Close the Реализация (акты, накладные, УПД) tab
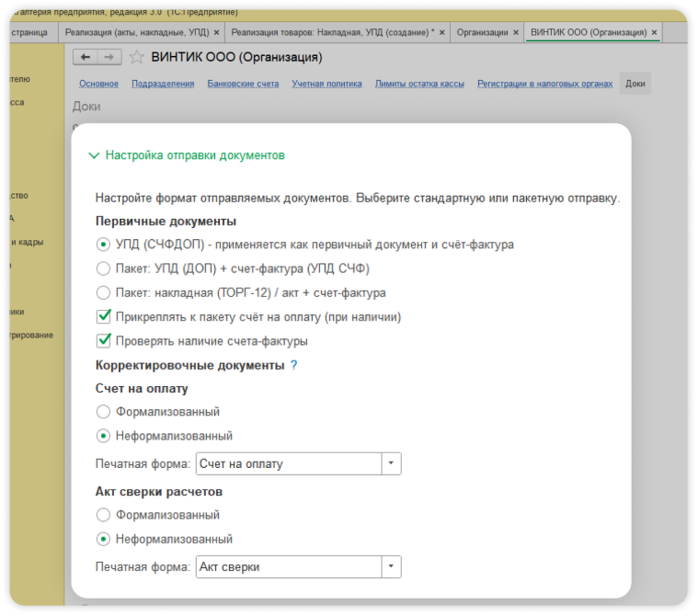The width and height of the screenshot is (698, 616). point(216,32)
